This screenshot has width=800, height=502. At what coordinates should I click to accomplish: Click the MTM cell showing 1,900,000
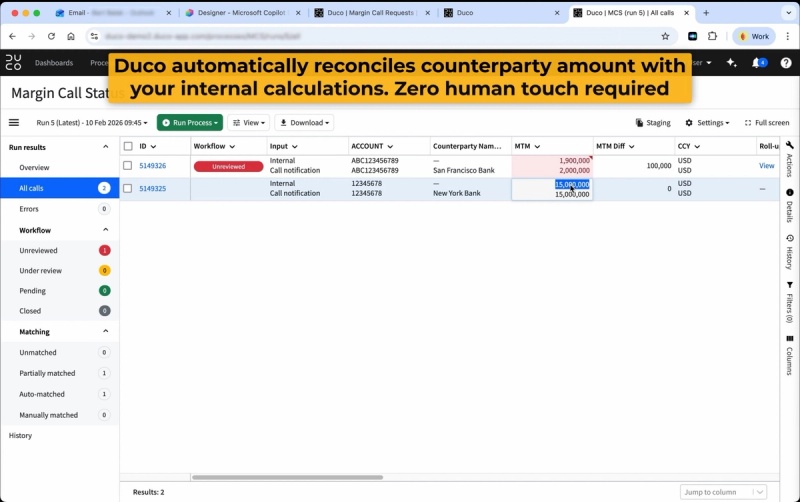pos(574,161)
